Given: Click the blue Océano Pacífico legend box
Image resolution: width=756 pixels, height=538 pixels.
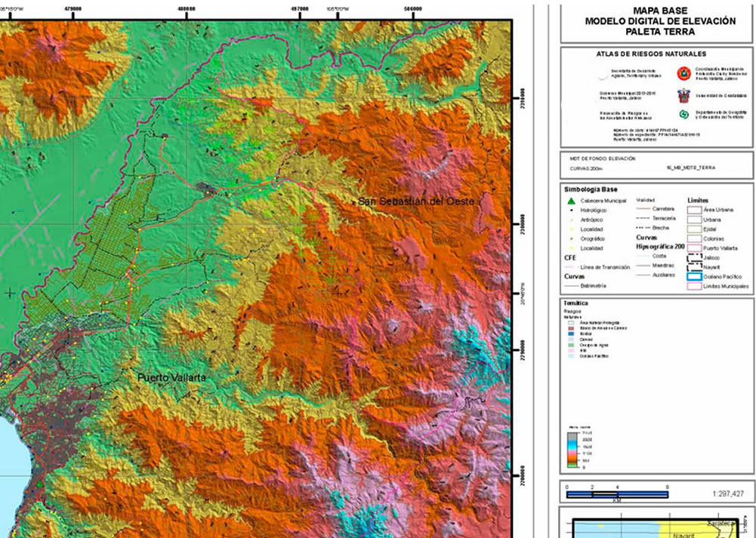Looking at the screenshot, I should click(x=694, y=276).
